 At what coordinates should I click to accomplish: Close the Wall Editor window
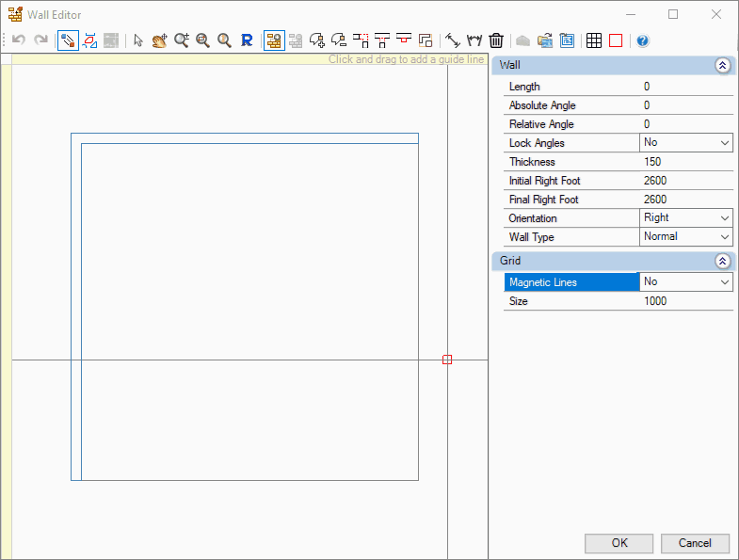pyautogui.click(x=716, y=15)
